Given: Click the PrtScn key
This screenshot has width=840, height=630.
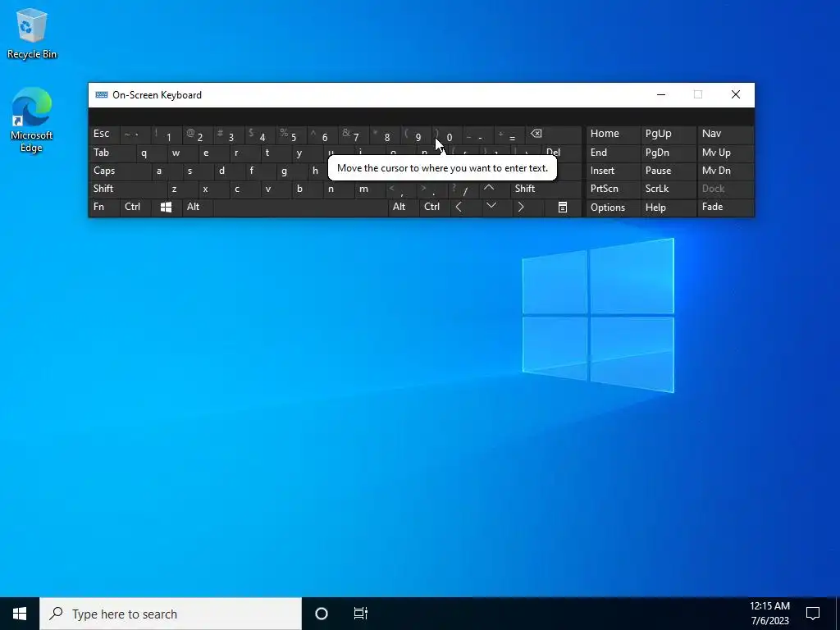Looking at the screenshot, I should pos(613,189).
